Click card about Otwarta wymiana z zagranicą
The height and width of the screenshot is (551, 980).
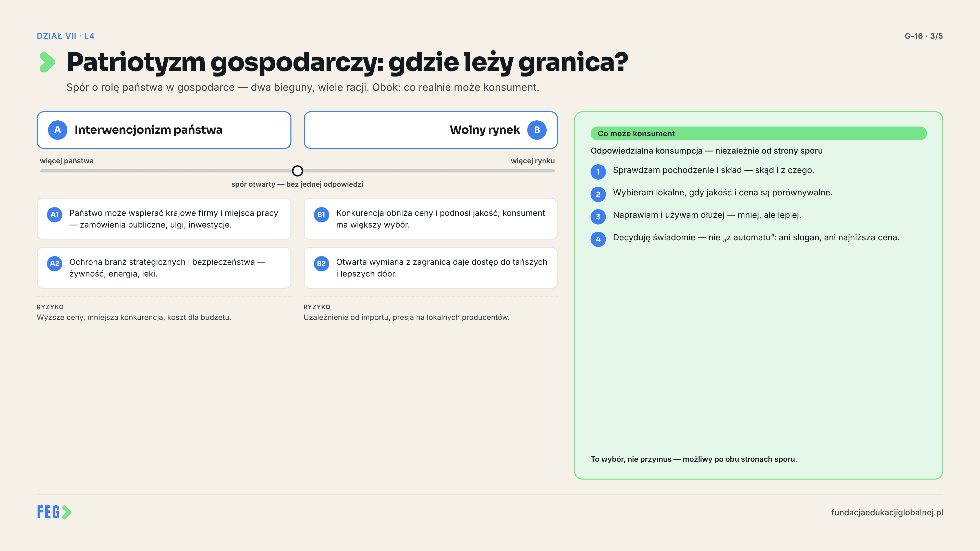click(431, 268)
